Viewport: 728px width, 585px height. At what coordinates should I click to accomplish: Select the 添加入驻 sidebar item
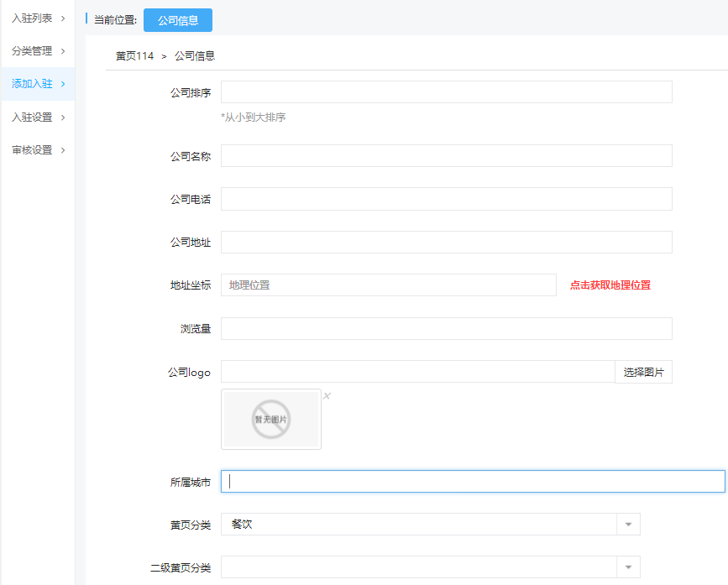[38, 84]
